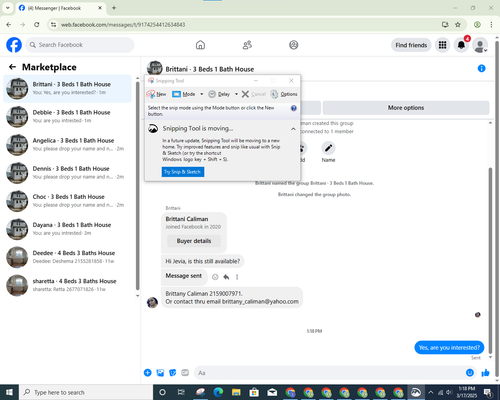Viewport: 500px width, 400px height.
Task: Click the Name pencil edit icon
Action: [x=328, y=148]
